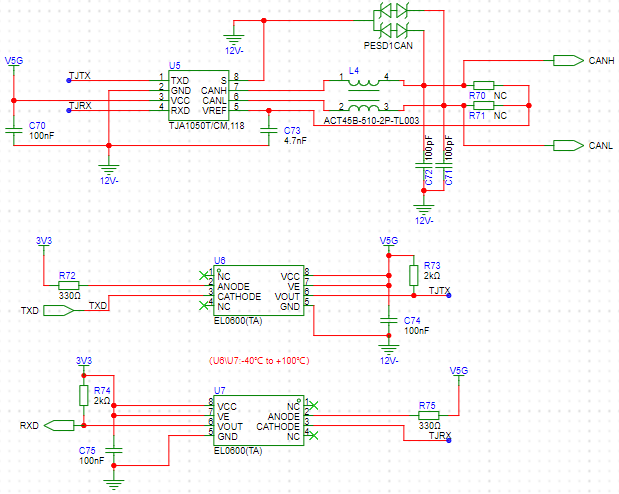Click the no-connect cross at U6 pin 1
This screenshot has width=619, height=494.
pyautogui.click(x=204, y=275)
